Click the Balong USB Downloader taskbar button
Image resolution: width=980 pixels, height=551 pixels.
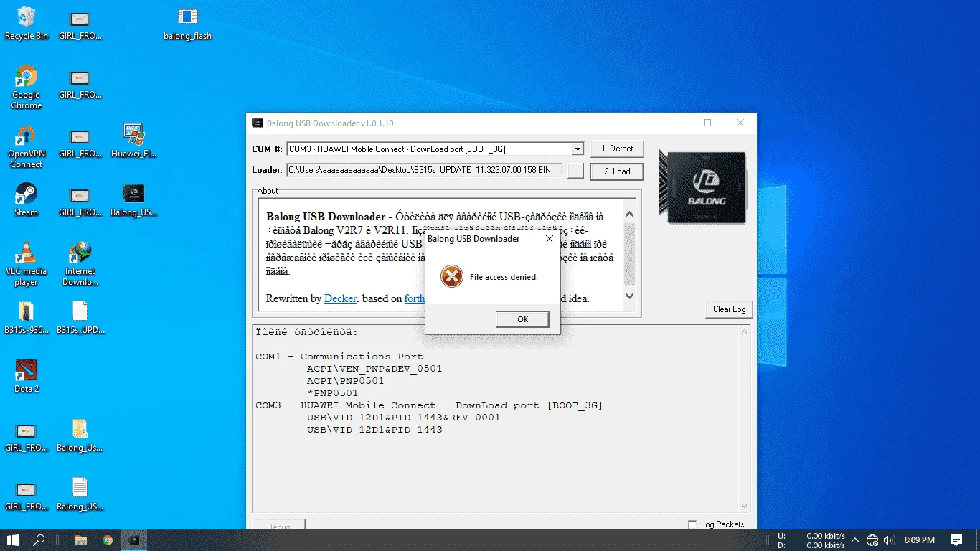(133, 540)
